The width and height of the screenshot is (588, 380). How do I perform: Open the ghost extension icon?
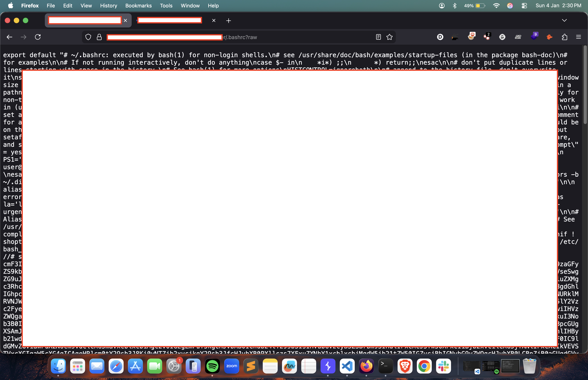[502, 37]
